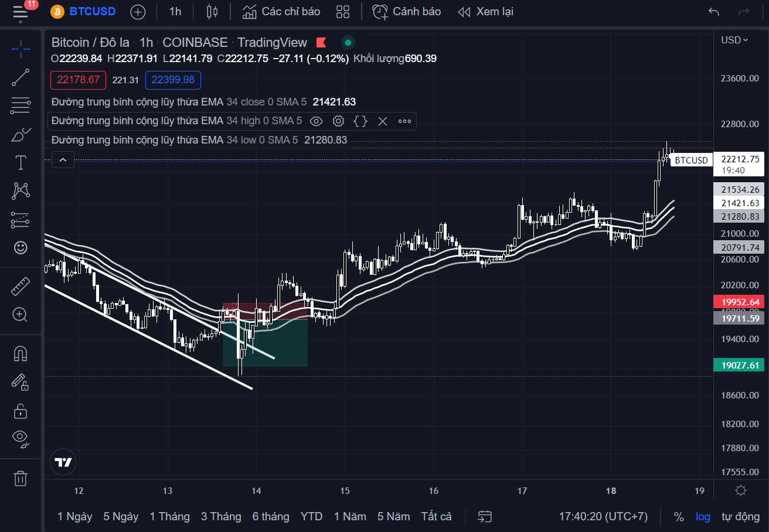Redo the chart action

(x=744, y=12)
